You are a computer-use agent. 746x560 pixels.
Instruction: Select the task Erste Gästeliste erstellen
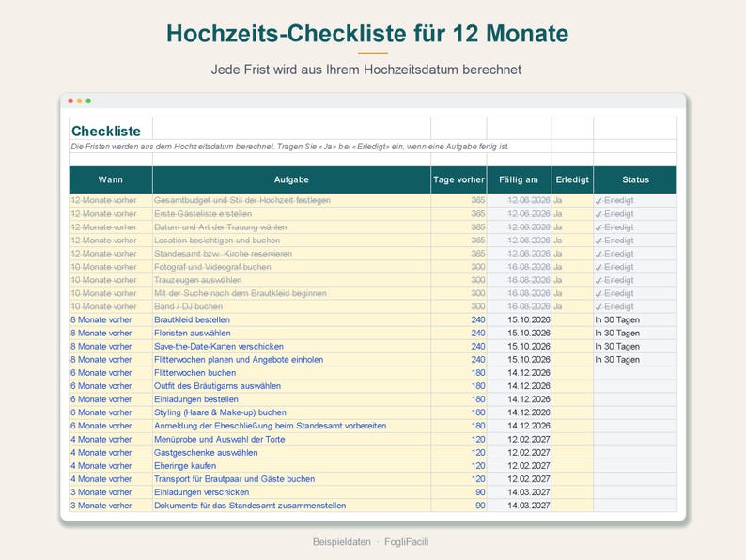[x=291, y=213]
